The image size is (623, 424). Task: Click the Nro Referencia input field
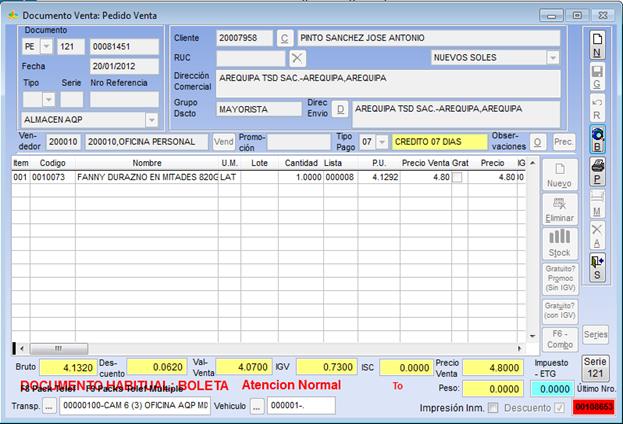click(x=124, y=99)
